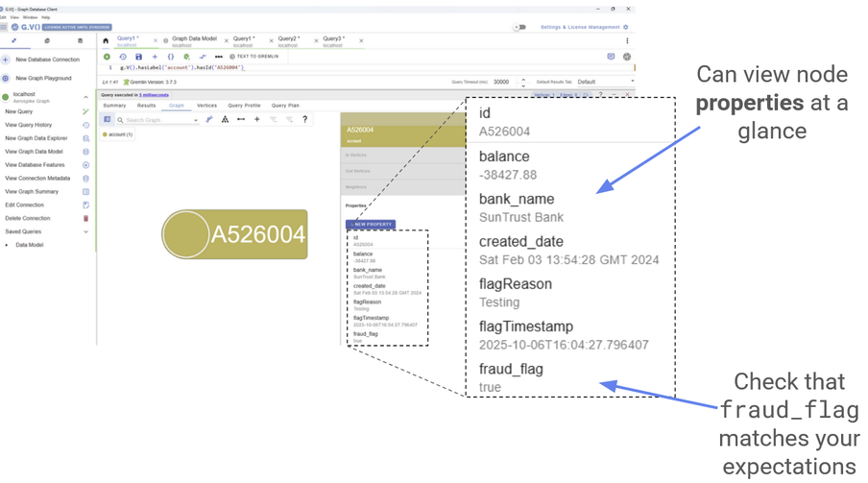Image resolution: width=868 pixels, height=483 pixels.
Task: Switch to the Vertices results tab
Action: click(206, 106)
